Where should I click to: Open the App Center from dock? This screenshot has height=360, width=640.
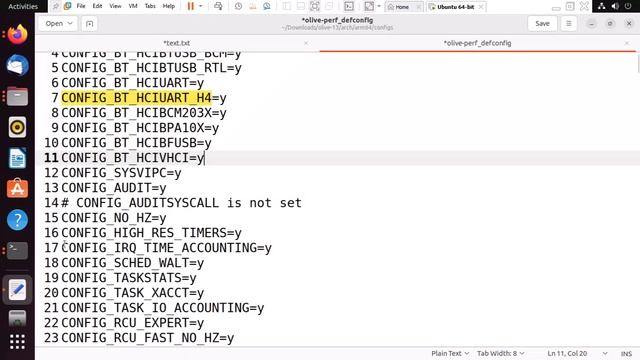click(x=17, y=189)
